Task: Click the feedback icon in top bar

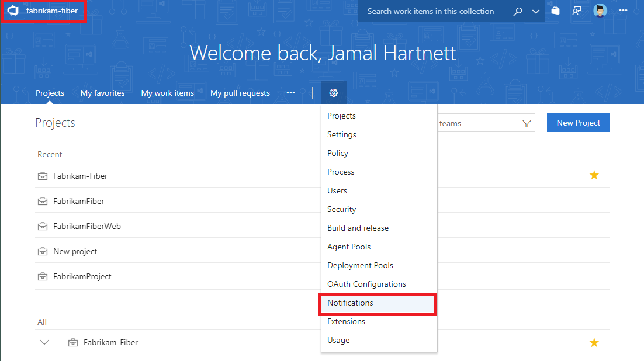Action: click(x=578, y=11)
